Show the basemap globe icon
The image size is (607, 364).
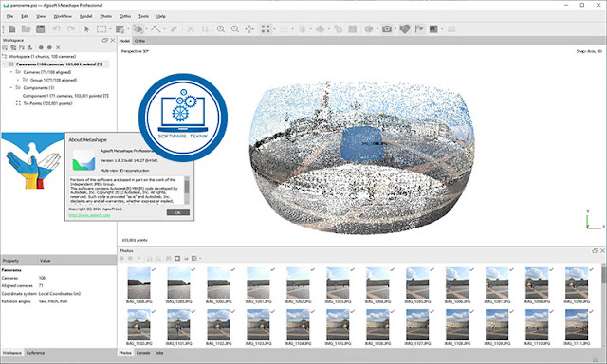[369, 29]
